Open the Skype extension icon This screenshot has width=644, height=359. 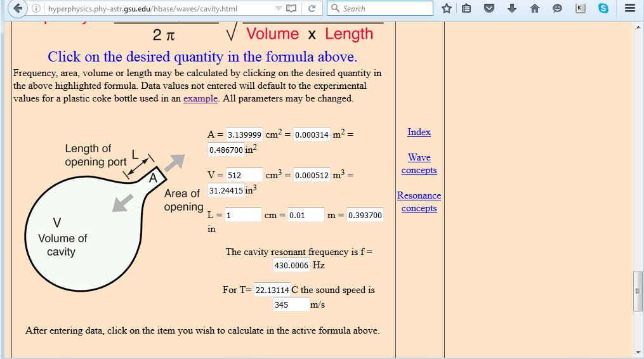tap(603, 8)
